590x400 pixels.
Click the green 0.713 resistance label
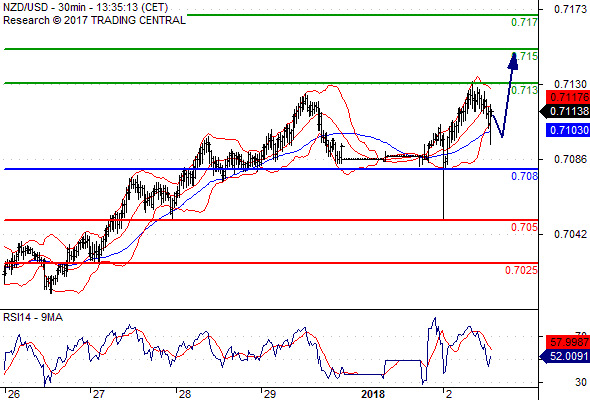(x=525, y=90)
